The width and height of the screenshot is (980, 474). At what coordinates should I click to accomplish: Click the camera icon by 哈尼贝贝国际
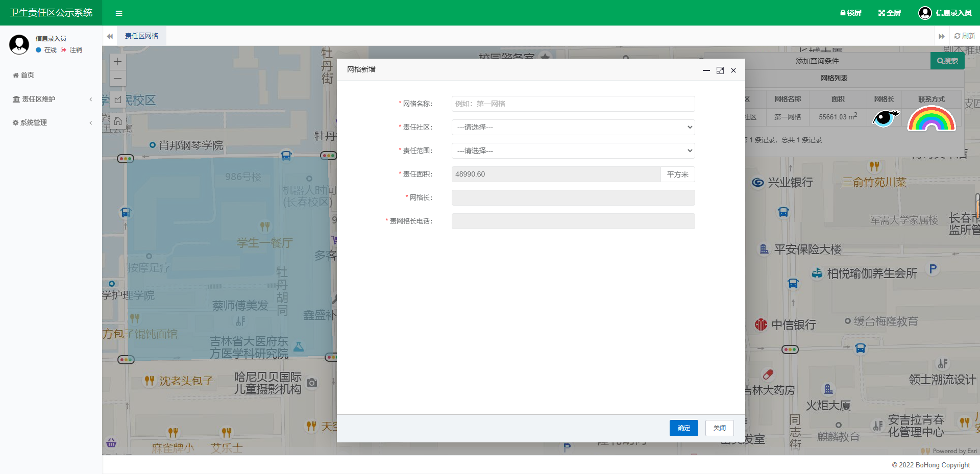312,383
